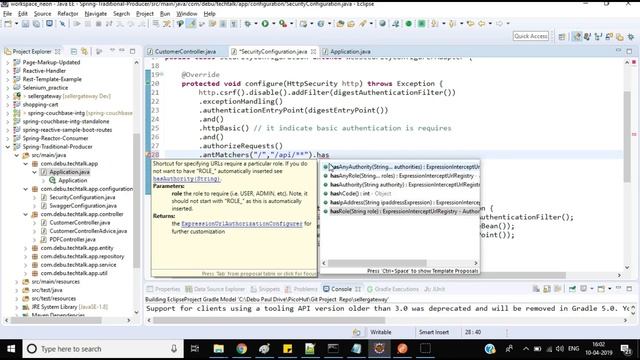Click the Clear Console icon
640x360 pixels.
[x=536, y=289]
